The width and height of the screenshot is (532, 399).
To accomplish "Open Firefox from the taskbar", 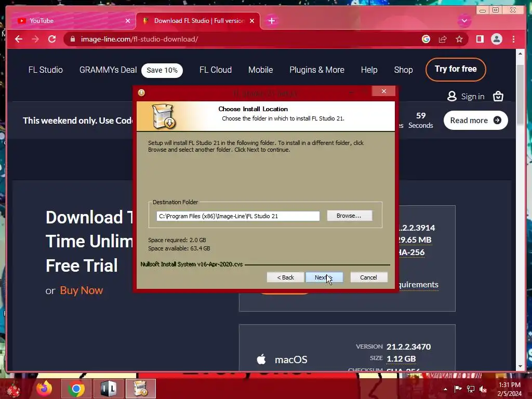I will [45, 389].
